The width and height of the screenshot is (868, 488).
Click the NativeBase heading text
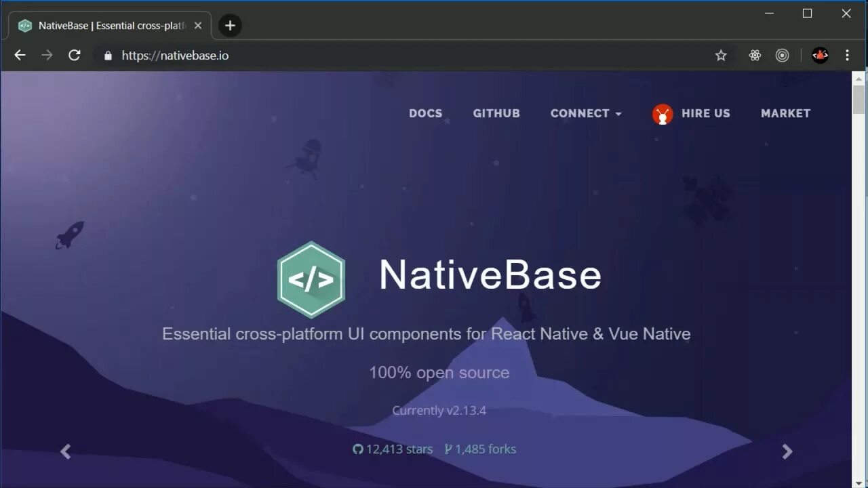(x=490, y=274)
